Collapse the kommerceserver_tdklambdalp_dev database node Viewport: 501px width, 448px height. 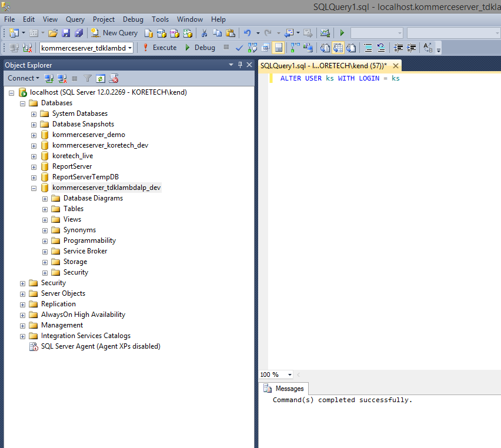34,188
